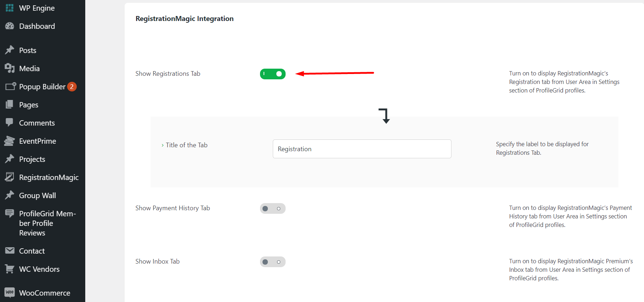Open the Media library icon
The height and width of the screenshot is (302, 644).
[10, 68]
